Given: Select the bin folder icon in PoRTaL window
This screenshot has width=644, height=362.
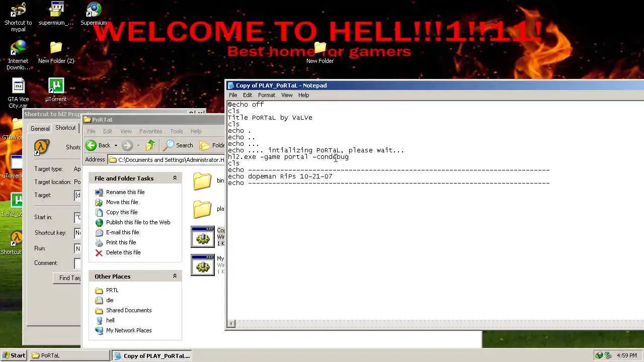Looking at the screenshot, I should (202, 181).
